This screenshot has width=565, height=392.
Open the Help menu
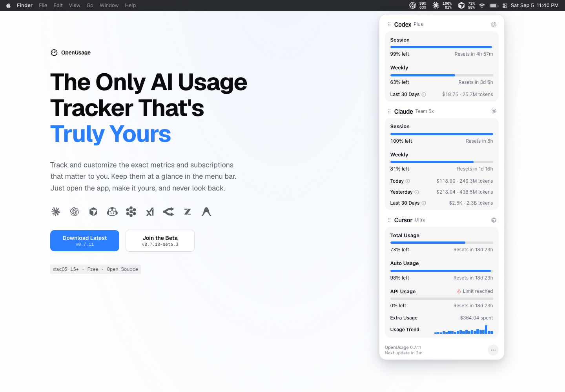click(130, 5)
